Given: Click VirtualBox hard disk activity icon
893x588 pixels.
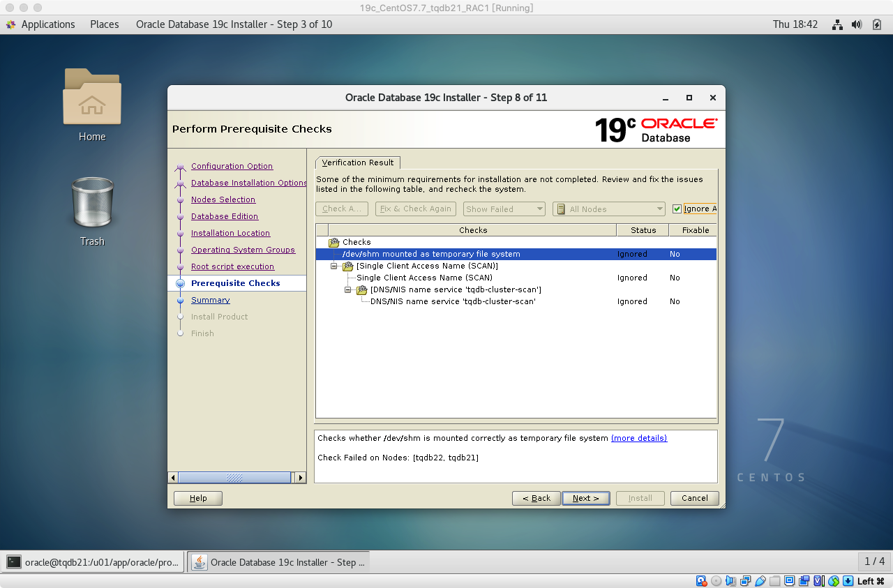Looking at the screenshot, I should pyautogui.click(x=701, y=581).
